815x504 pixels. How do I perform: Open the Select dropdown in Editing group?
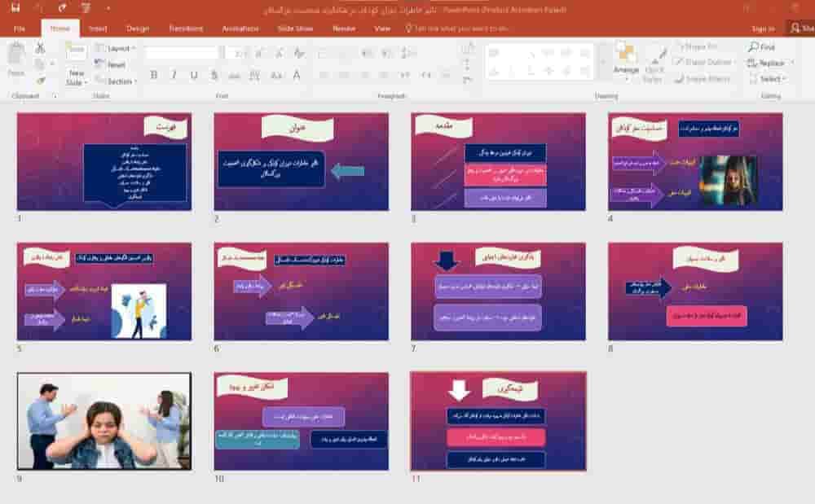click(x=769, y=79)
